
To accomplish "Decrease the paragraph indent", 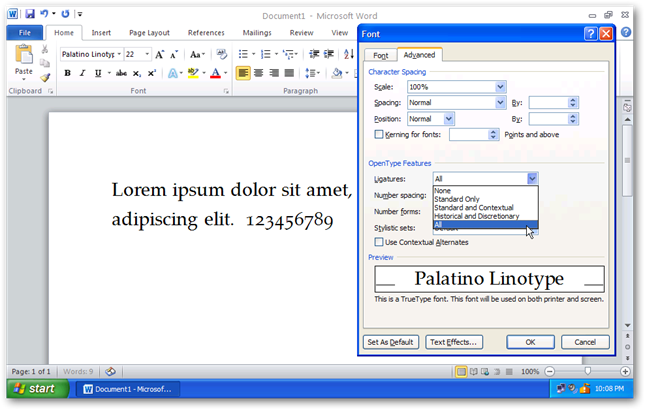I will (x=315, y=54).
